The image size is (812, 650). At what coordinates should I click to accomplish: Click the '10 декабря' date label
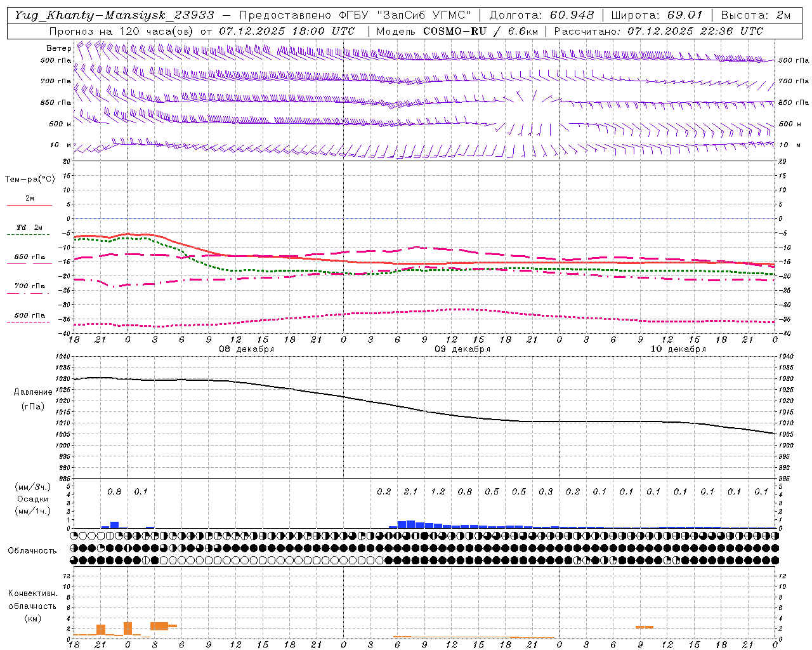tap(678, 349)
